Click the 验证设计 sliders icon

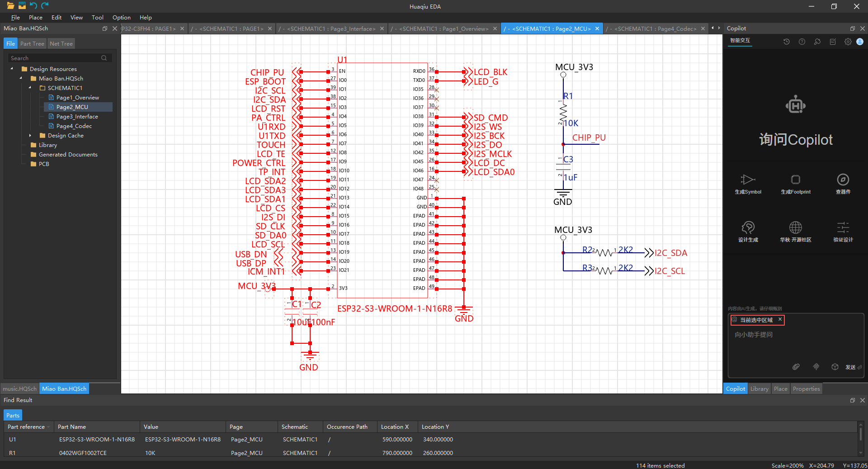[843, 227]
